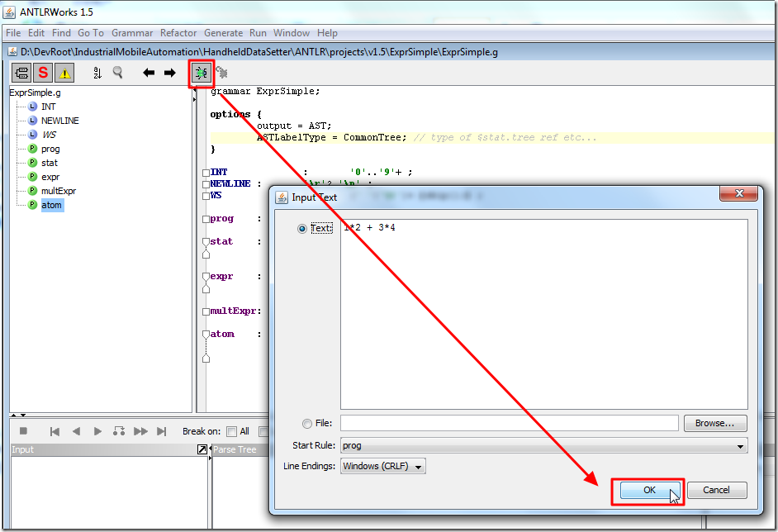Viewport: 778px width, 532px height.
Task: Step forward in the debugger
Action: tap(97, 431)
